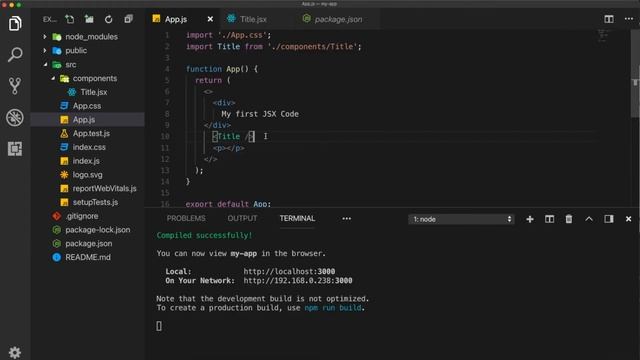Kill the terminal with trash icon
The width and height of the screenshot is (640, 360).
(569, 219)
